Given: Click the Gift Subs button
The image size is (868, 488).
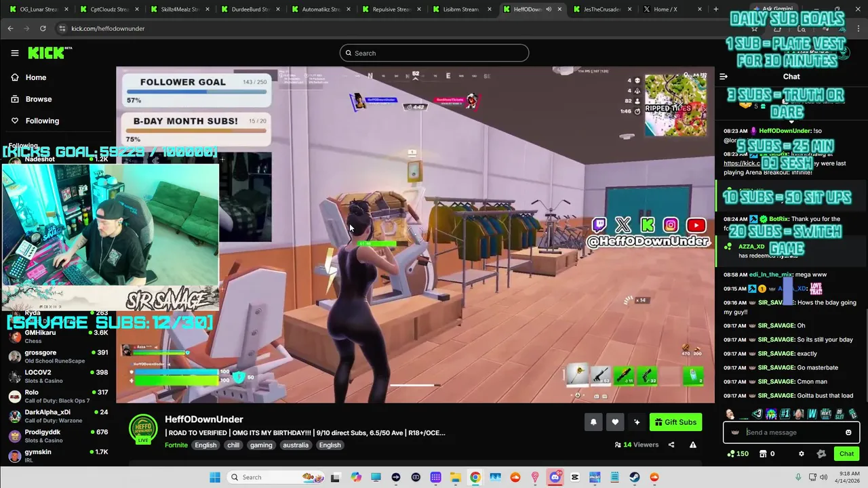Looking at the screenshot, I should coord(675,422).
